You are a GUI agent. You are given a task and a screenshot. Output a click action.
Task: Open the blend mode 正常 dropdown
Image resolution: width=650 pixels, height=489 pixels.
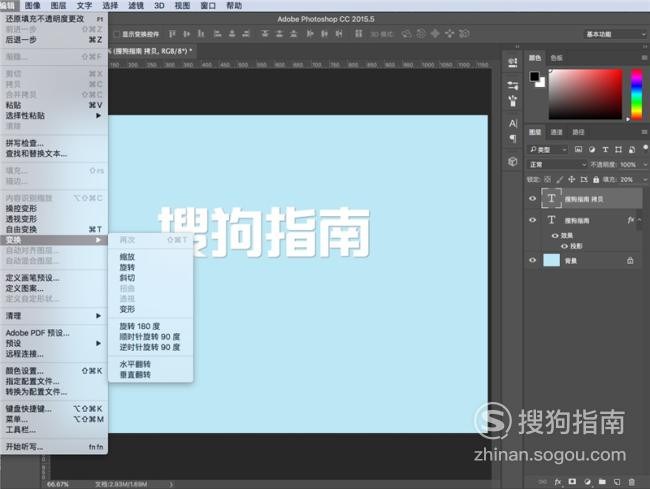pos(557,165)
